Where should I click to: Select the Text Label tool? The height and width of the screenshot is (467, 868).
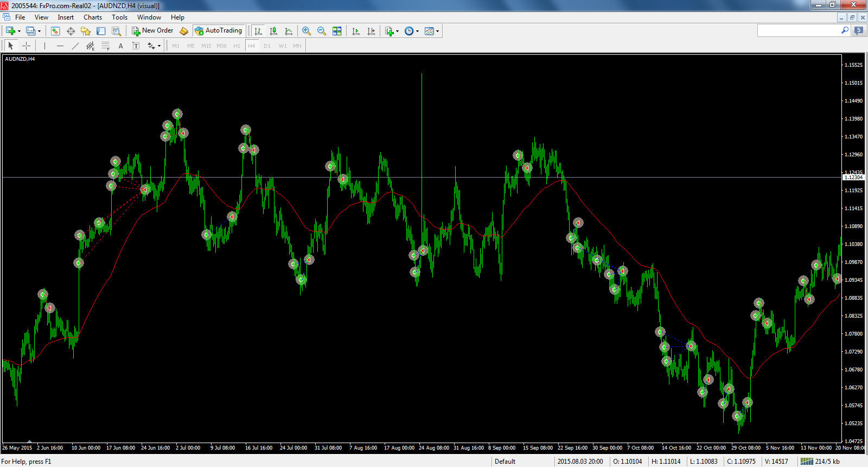tap(136, 46)
